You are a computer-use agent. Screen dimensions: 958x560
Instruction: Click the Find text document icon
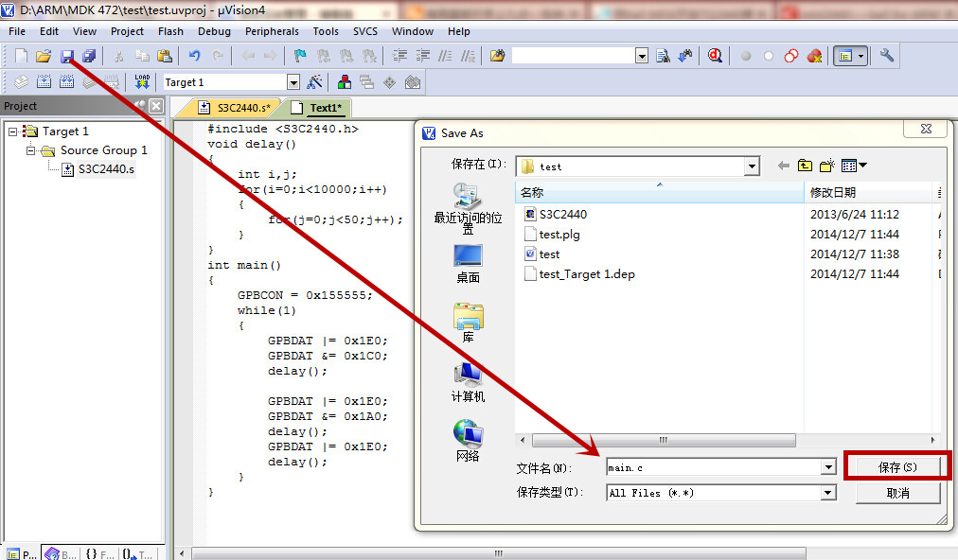tap(663, 56)
